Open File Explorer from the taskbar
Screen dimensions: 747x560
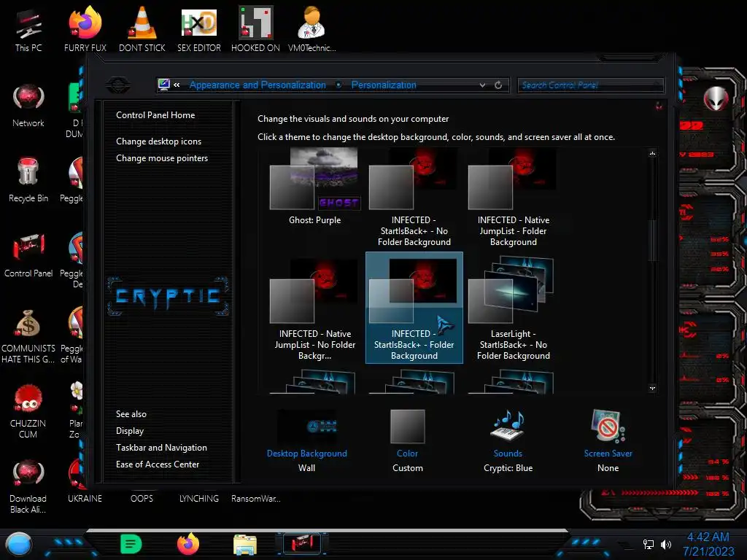pyautogui.click(x=245, y=544)
